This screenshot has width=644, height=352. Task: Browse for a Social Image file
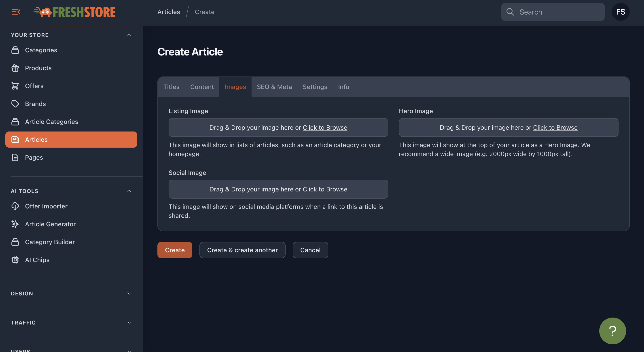(325, 189)
